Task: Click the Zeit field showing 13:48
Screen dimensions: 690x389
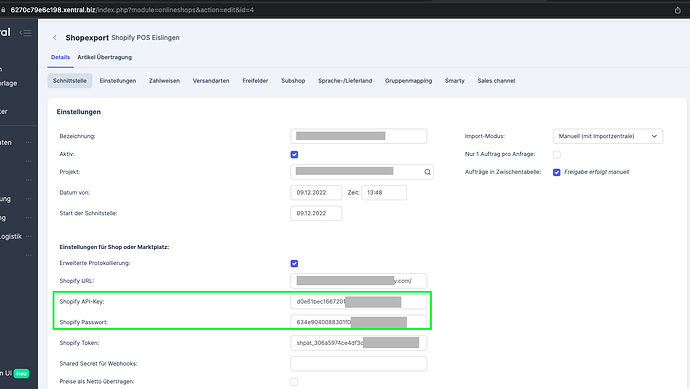Action: (384, 193)
